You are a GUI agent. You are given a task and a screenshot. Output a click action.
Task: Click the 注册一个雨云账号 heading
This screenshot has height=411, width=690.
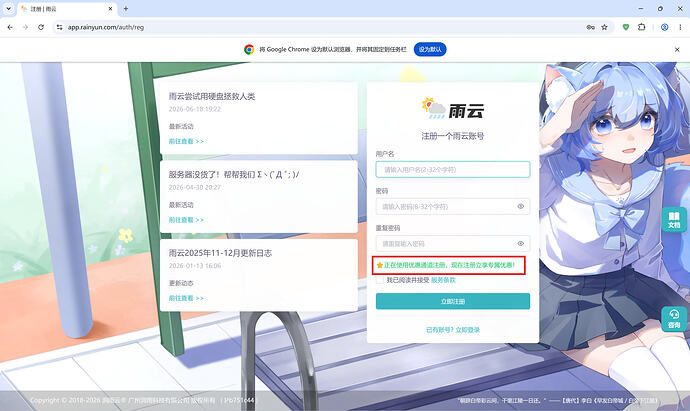(453, 136)
